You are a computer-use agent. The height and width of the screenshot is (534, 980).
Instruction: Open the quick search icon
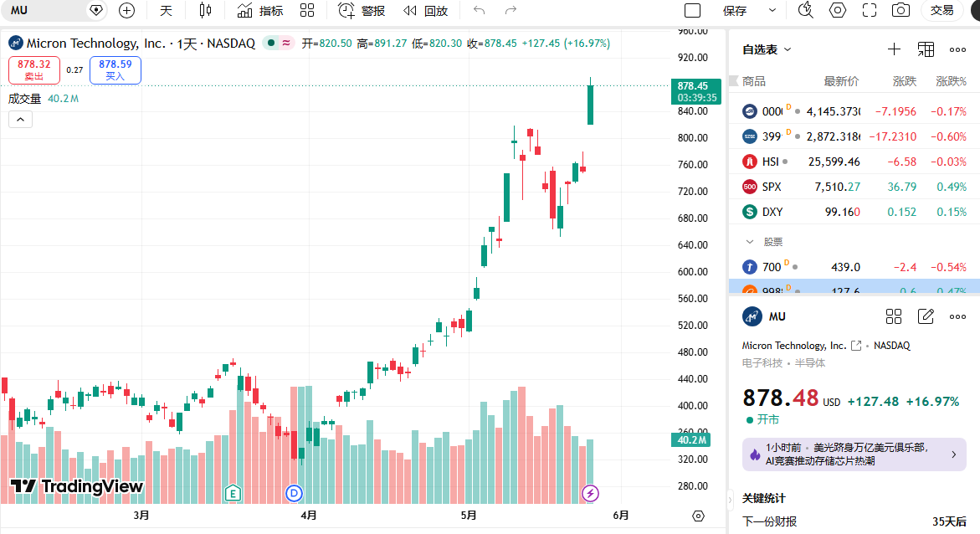806,10
